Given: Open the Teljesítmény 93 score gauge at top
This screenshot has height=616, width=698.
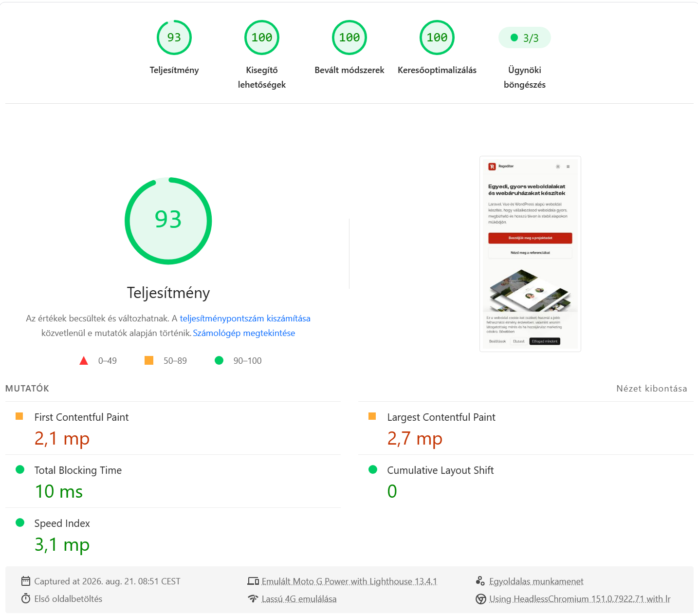Looking at the screenshot, I should coord(174,37).
